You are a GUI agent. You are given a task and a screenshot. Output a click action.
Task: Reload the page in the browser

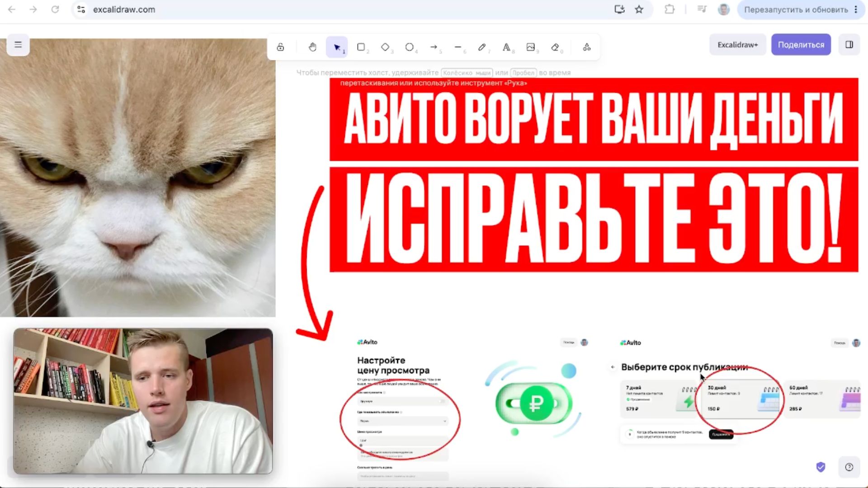tap(55, 9)
